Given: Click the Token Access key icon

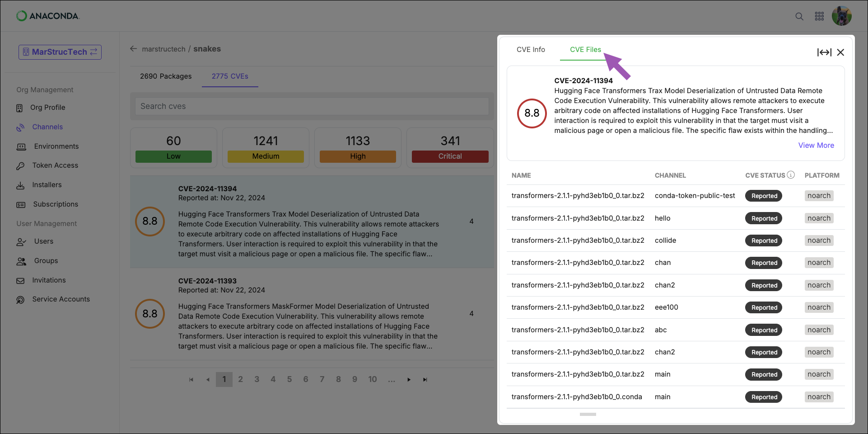Looking at the screenshot, I should (20, 166).
